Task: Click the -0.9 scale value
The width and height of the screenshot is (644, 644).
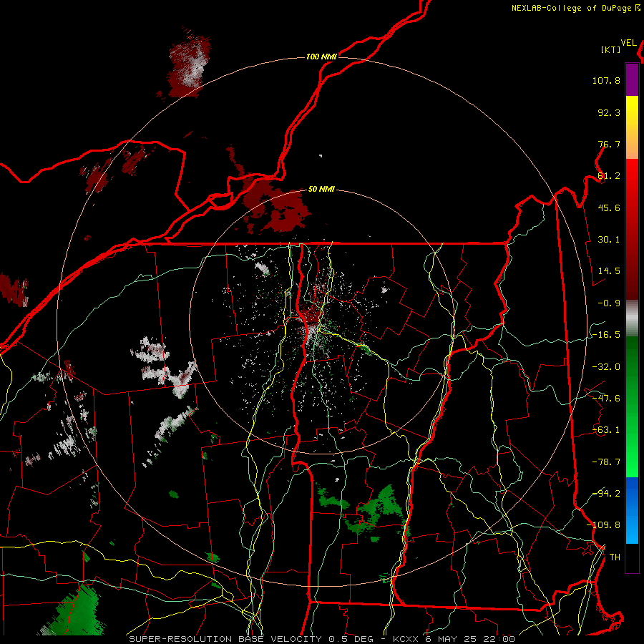Action: pos(609,303)
